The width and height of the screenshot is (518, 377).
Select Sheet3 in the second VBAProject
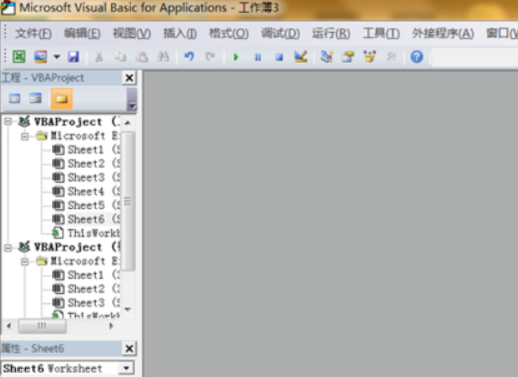86,303
